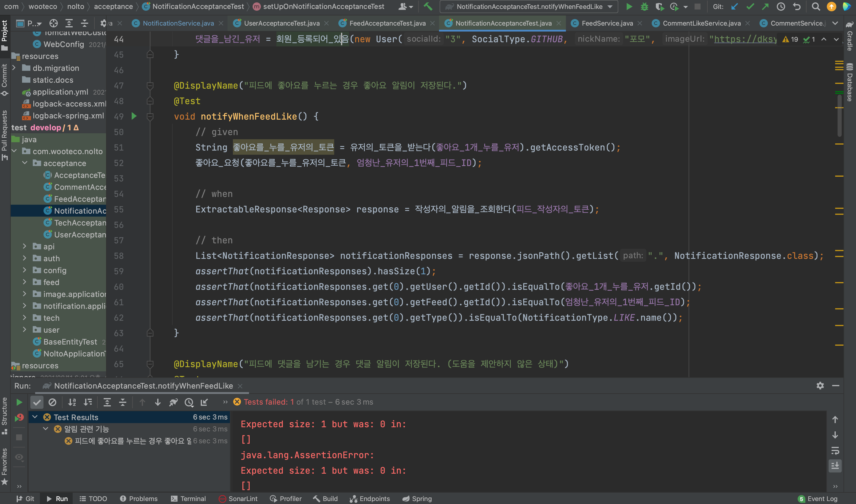
Task: Toggle show ignored tests button
Action: 52,403
